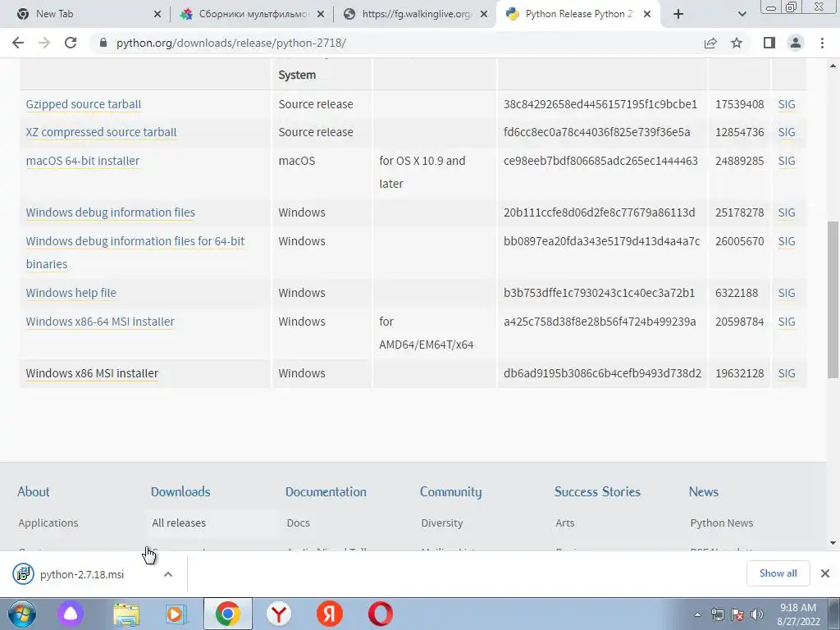
Task: Open Windows debug information files link
Action: click(111, 212)
